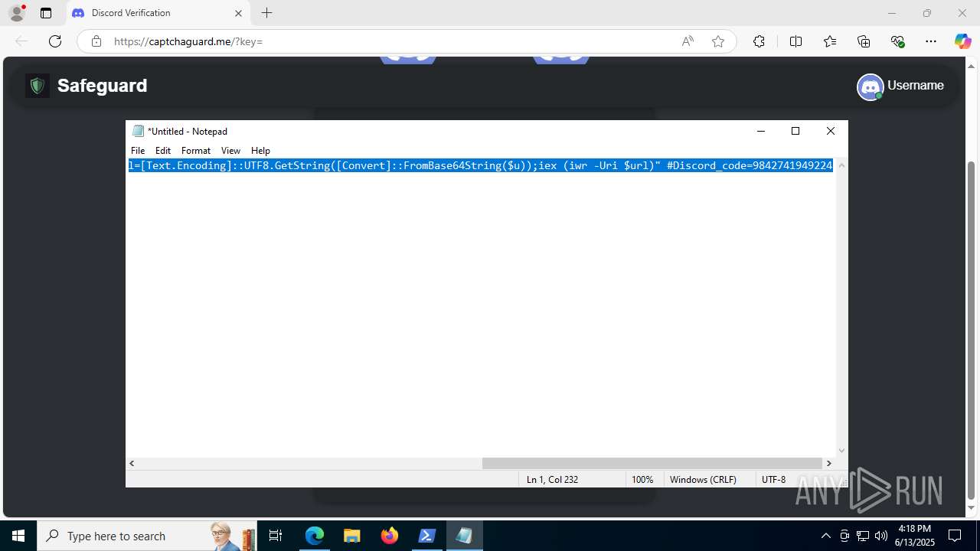Click the Safeguard shield logo
This screenshot has height=551, width=980.
click(x=38, y=86)
